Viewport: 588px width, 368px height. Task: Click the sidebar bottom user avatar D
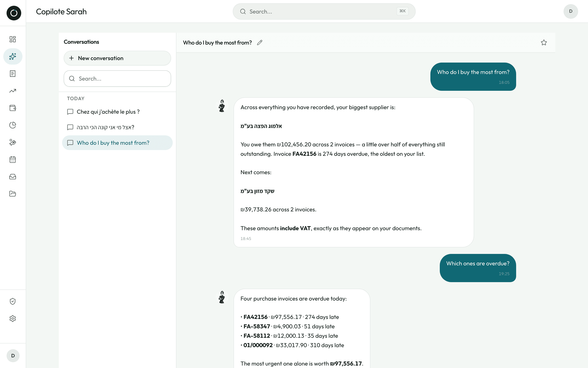tap(13, 356)
